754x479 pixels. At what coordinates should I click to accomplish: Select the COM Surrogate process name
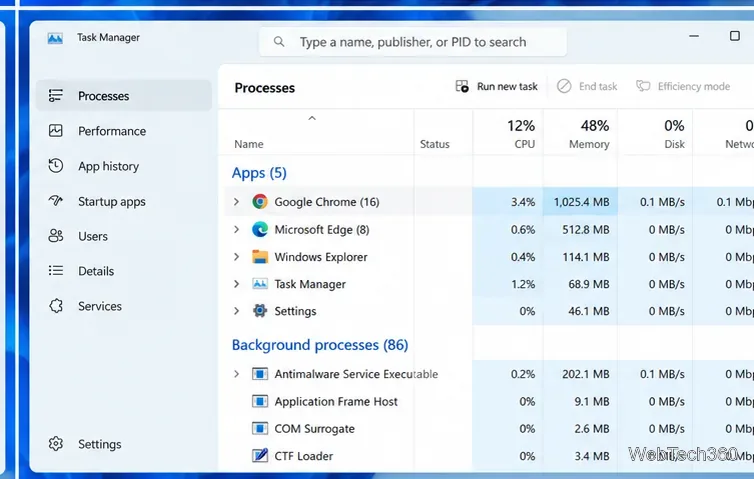pyautogui.click(x=314, y=429)
